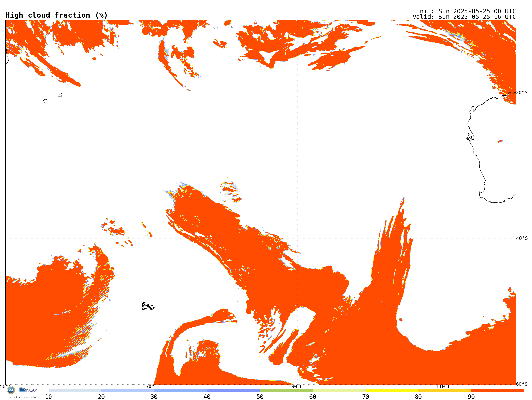
Task: Click the 60–70 pale yellow-green colorbar segment
Action: point(339,391)
